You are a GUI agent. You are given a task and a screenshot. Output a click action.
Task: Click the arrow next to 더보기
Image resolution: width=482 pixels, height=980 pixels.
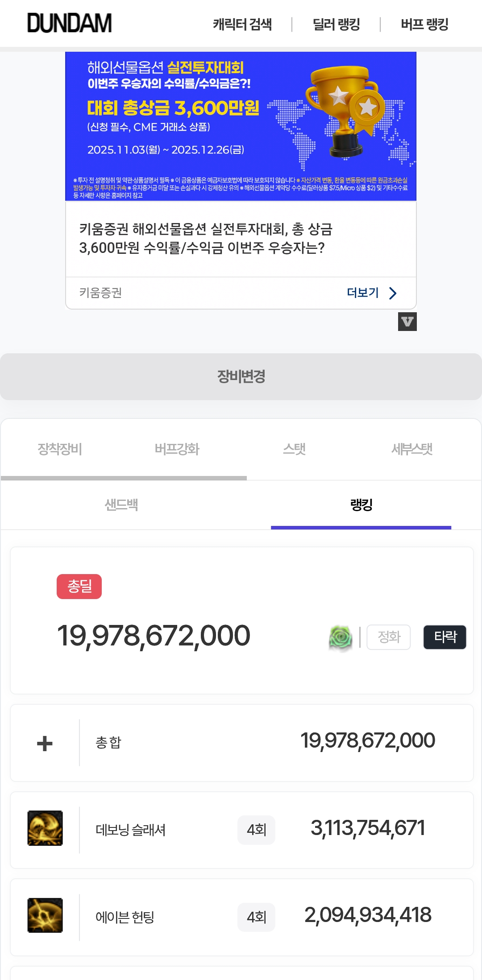393,293
